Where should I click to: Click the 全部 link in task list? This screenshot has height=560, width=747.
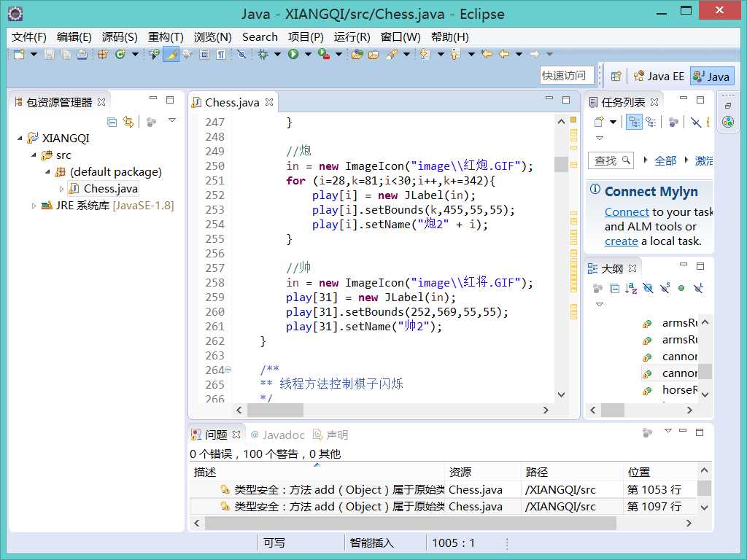[x=665, y=160]
